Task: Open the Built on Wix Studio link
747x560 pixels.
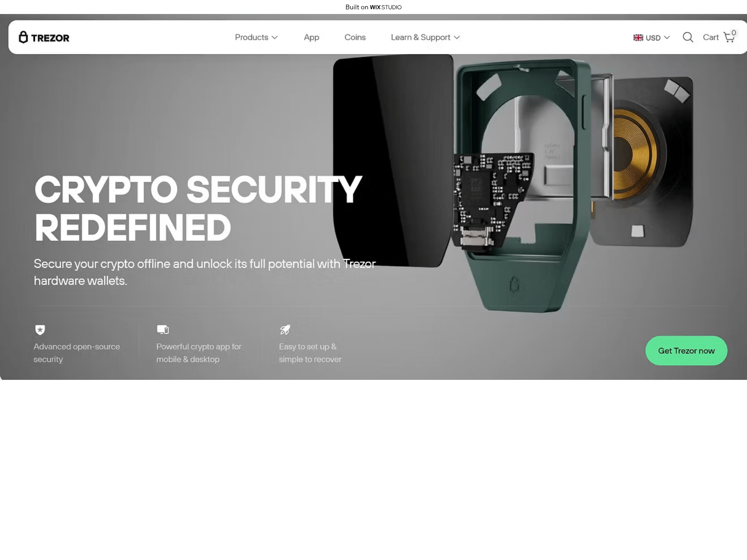Action: coord(373,7)
